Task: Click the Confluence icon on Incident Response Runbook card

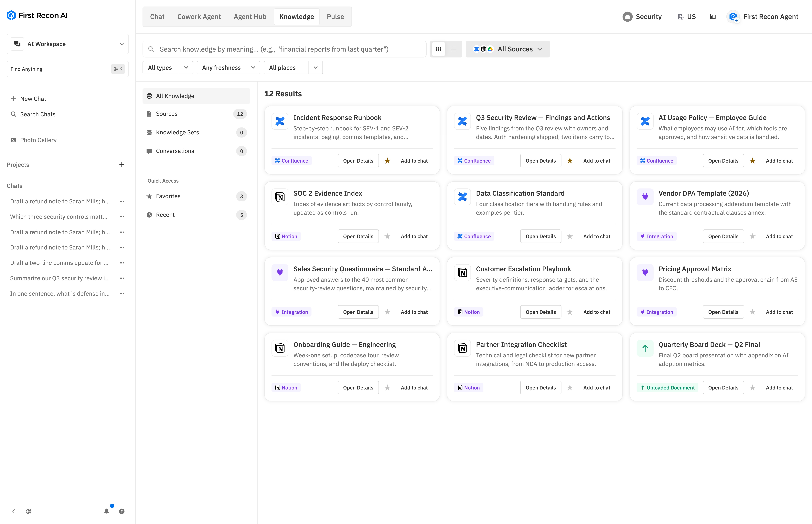Action: pos(280,121)
